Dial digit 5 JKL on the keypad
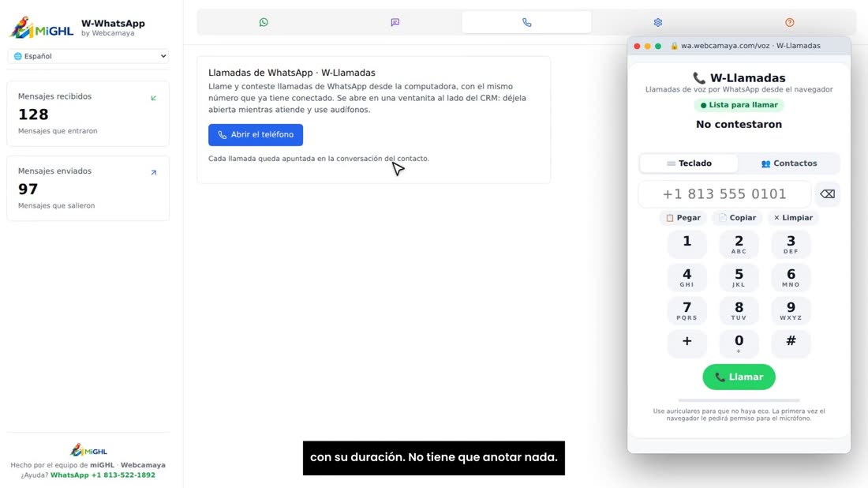This screenshot has width=868, height=488. pyautogui.click(x=739, y=277)
